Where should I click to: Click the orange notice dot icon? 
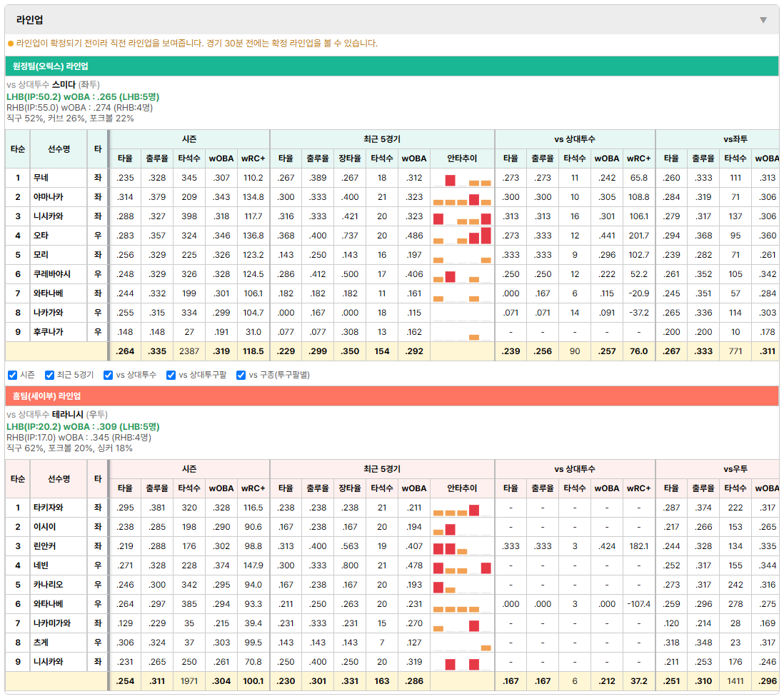point(11,44)
